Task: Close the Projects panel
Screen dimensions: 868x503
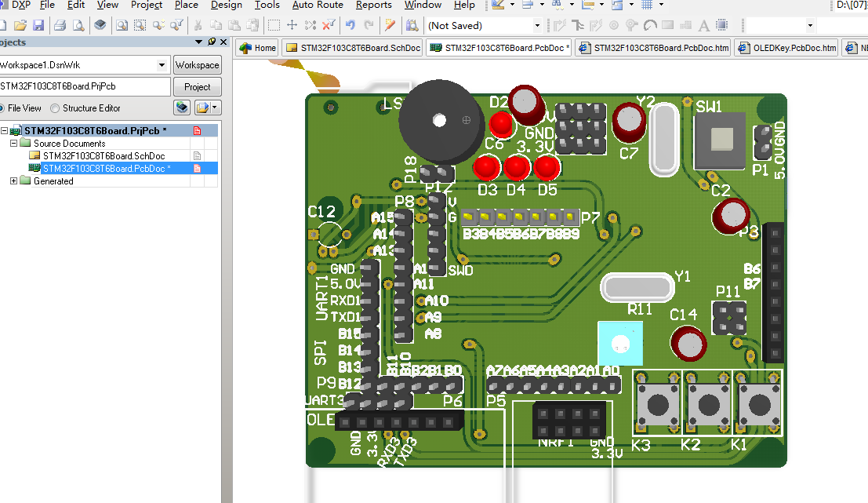Action: [223, 42]
